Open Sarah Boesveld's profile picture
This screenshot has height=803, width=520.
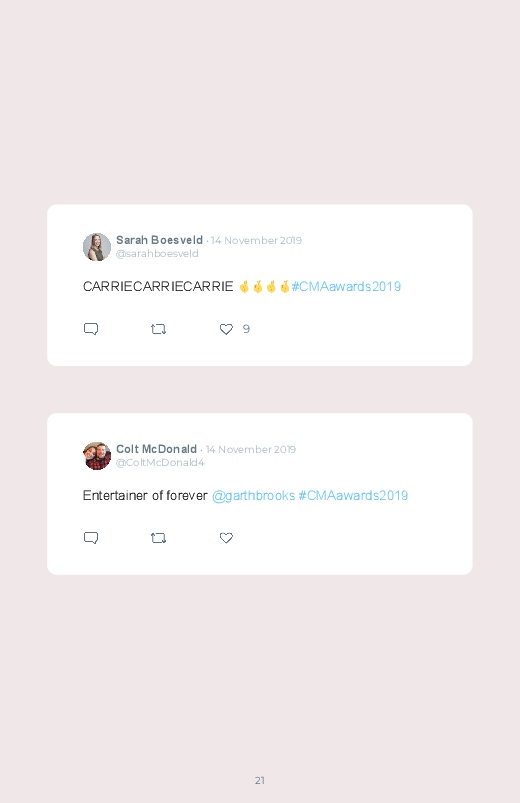tap(97, 247)
